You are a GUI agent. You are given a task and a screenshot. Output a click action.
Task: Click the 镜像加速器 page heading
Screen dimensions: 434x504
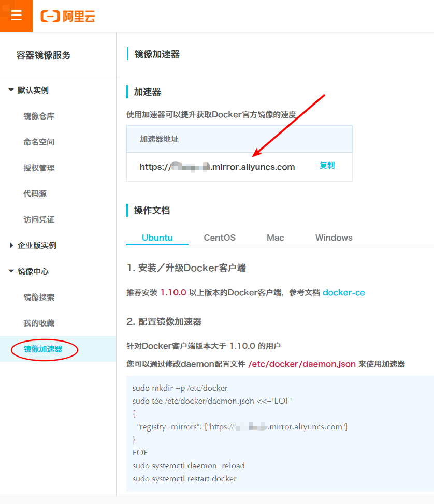pos(157,54)
